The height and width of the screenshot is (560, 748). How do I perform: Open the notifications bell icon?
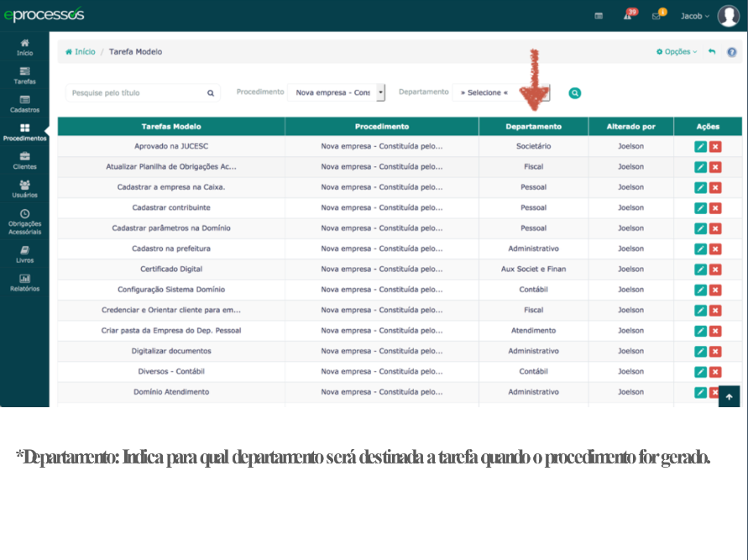tap(627, 16)
